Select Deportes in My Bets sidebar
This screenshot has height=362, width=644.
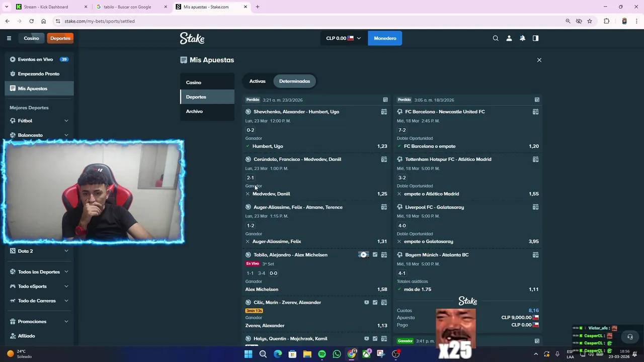tap(207, 97)
